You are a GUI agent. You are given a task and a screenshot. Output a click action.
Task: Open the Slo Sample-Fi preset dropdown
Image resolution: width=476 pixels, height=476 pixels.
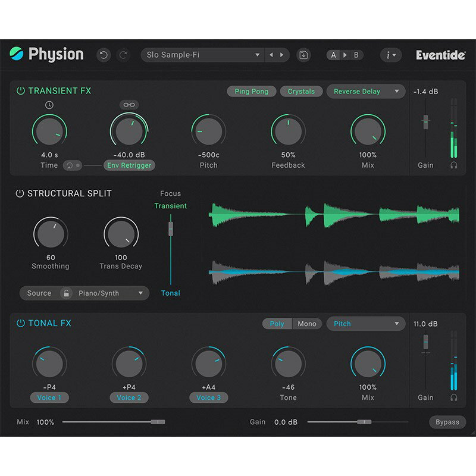[x=202, y=55]
